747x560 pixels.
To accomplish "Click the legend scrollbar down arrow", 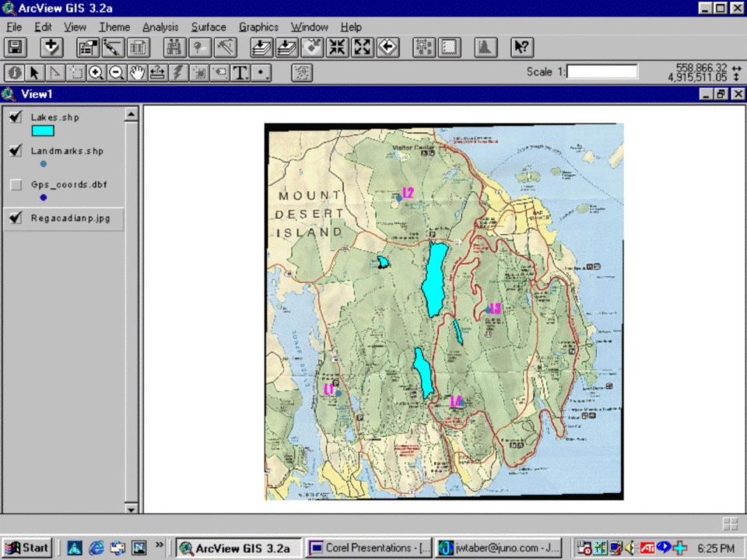I will 132,509.
